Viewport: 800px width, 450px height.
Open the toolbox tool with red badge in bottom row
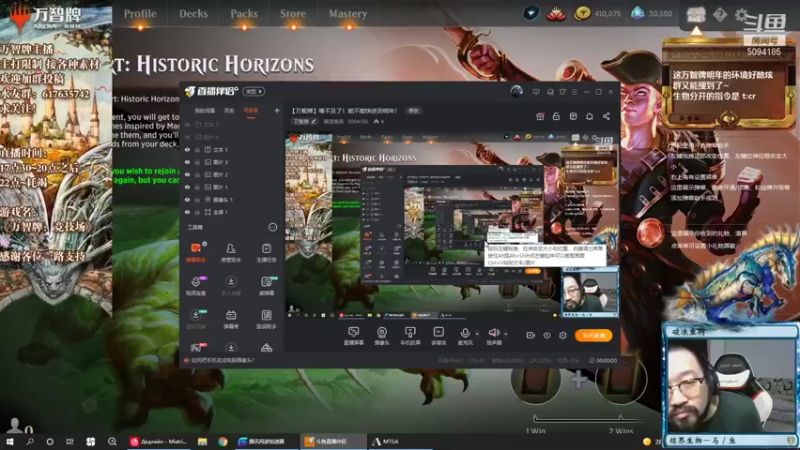point(196,348)
